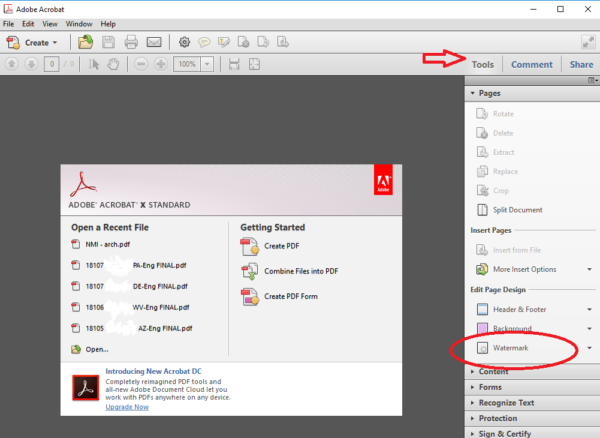Click the email envelope icon

154,42
